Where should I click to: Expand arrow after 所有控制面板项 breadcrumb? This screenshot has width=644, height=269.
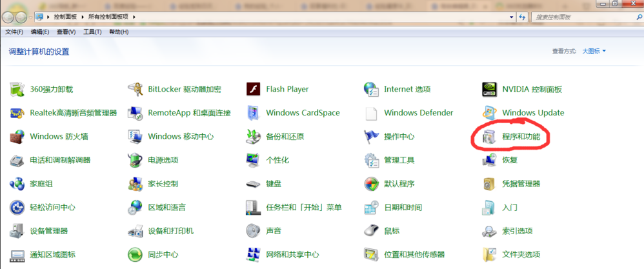[134, 17]
